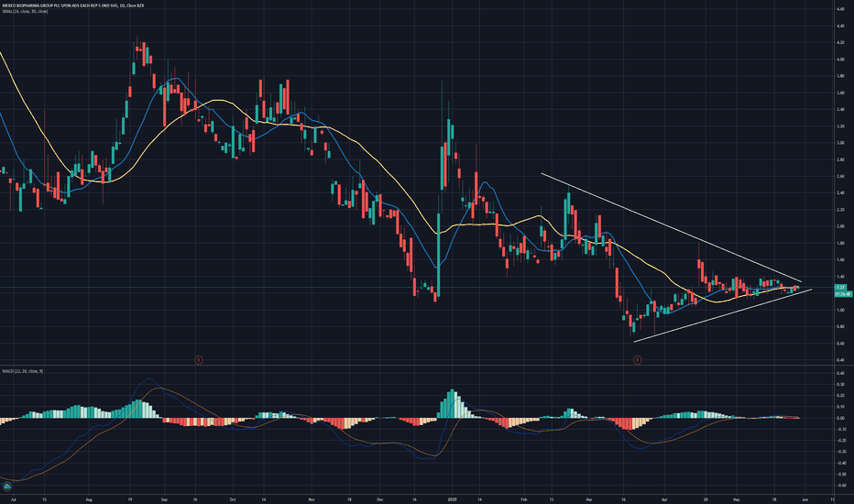Click the SMA indicator legend label
Screen dimensions: 854x504
25,11
